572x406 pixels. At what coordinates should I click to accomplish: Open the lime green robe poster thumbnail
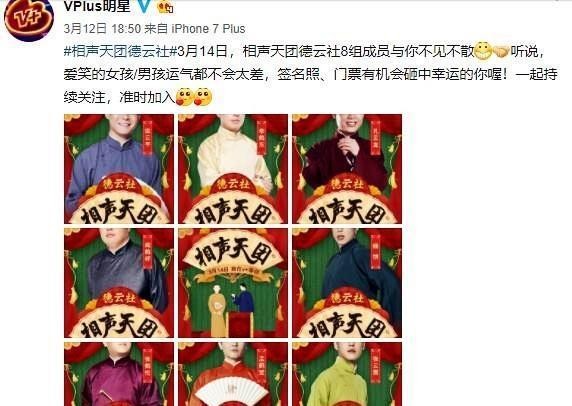point(347,374)
